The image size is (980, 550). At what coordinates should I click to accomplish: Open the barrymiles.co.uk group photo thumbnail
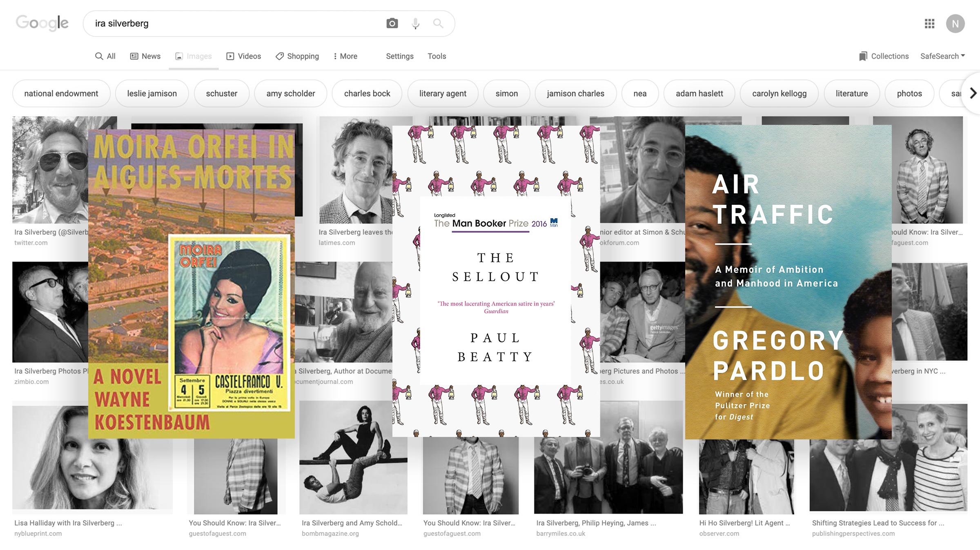(x=608, y=475)
